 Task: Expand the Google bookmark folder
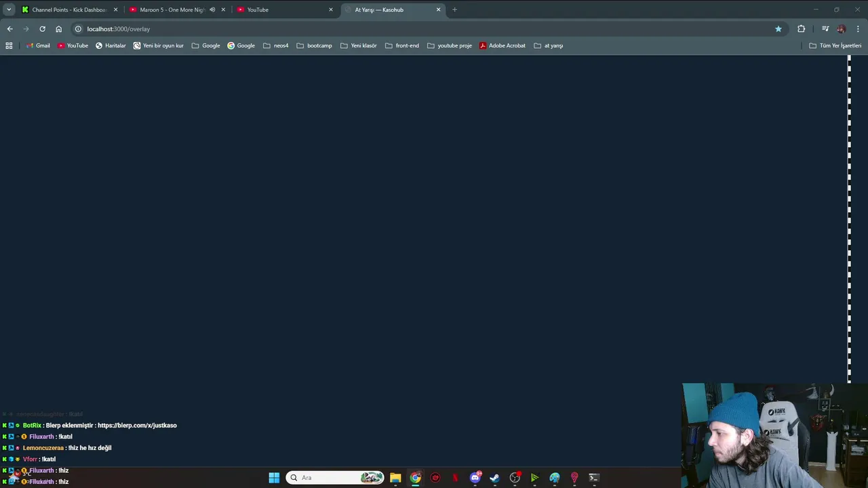206,45
